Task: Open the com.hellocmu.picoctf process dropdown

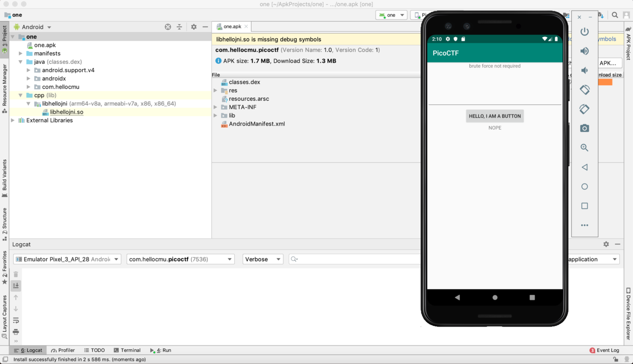Action: 180,259
